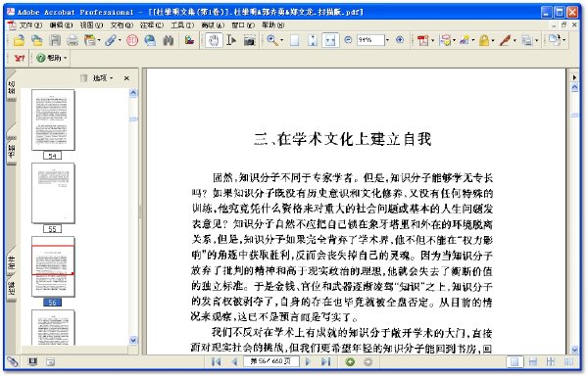
Task: Open the 编辑 (Edit) menu
Action: point(61,25)
